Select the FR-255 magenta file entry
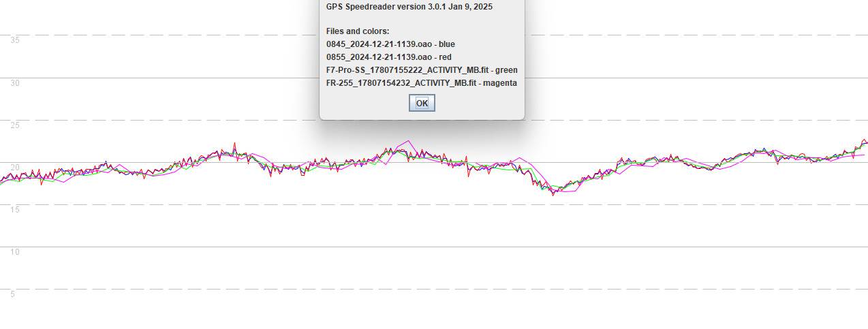 coord(421,83)
